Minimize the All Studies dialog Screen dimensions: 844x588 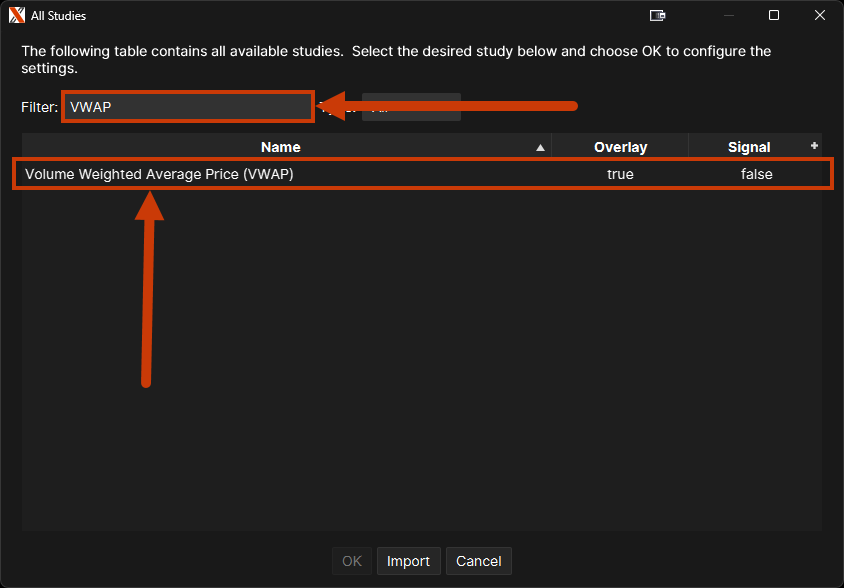(728, 15)
